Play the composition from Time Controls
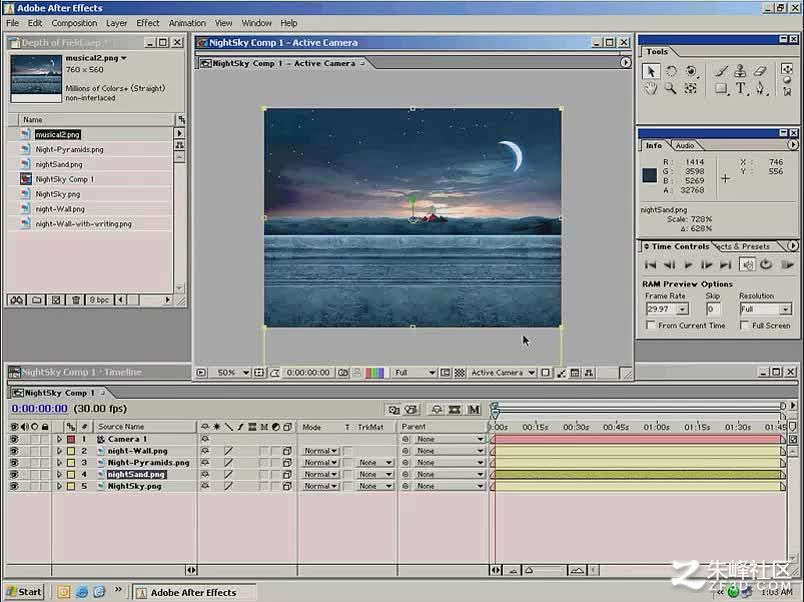The height and width of the screenshot is (602, 804). tap(688, 265)
